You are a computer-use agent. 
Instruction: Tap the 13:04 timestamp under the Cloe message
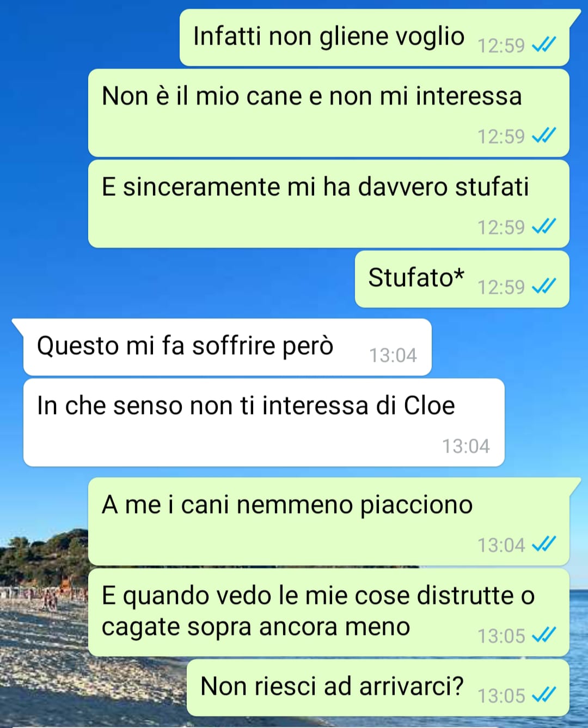coord(466,446)
